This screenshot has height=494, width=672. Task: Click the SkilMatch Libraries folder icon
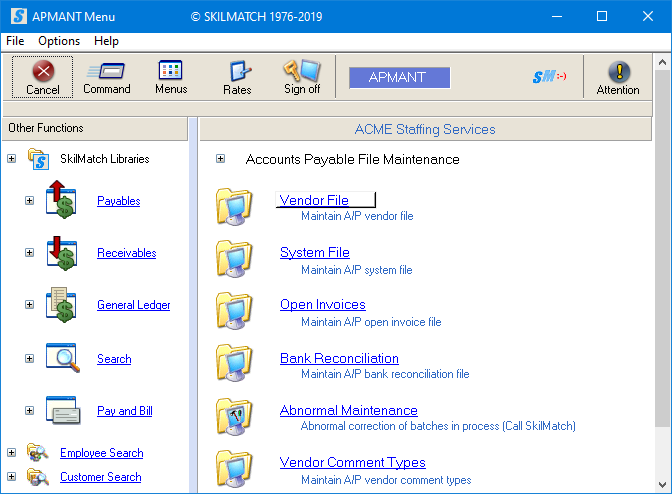(38, 159)
